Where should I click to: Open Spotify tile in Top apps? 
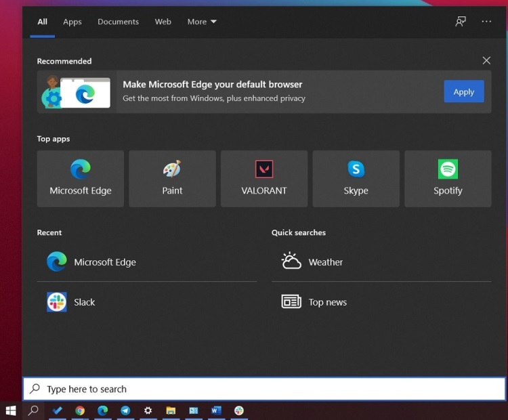448,179
